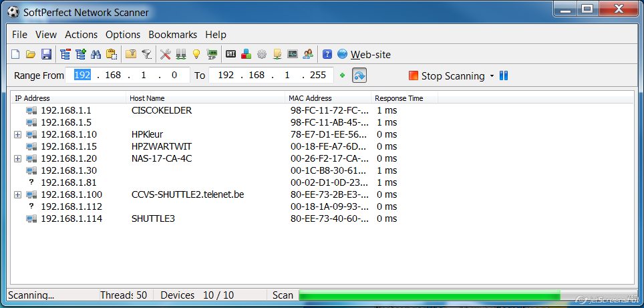This screenshot has height=308, width=644.
Task: Click the SoftPerfect soccer ball title icon
Action: coord(13,12)
